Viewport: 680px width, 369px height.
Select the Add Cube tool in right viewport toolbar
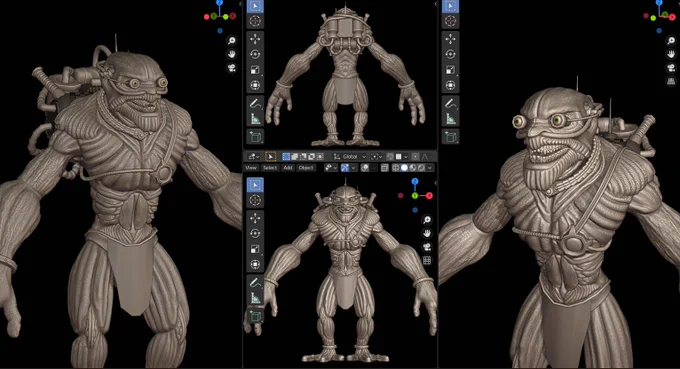[450, 137]
